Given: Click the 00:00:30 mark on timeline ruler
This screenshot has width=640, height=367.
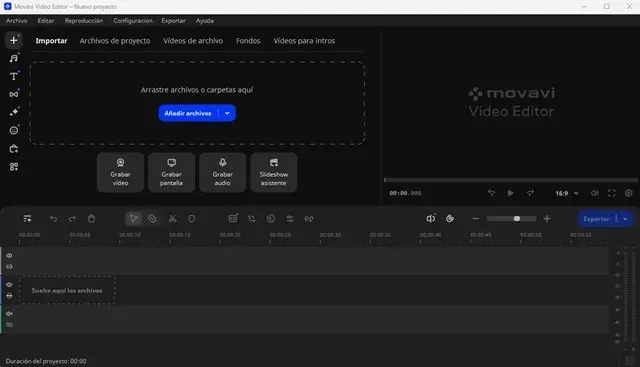Looking at the screenshot, I should tap(330, 235).
